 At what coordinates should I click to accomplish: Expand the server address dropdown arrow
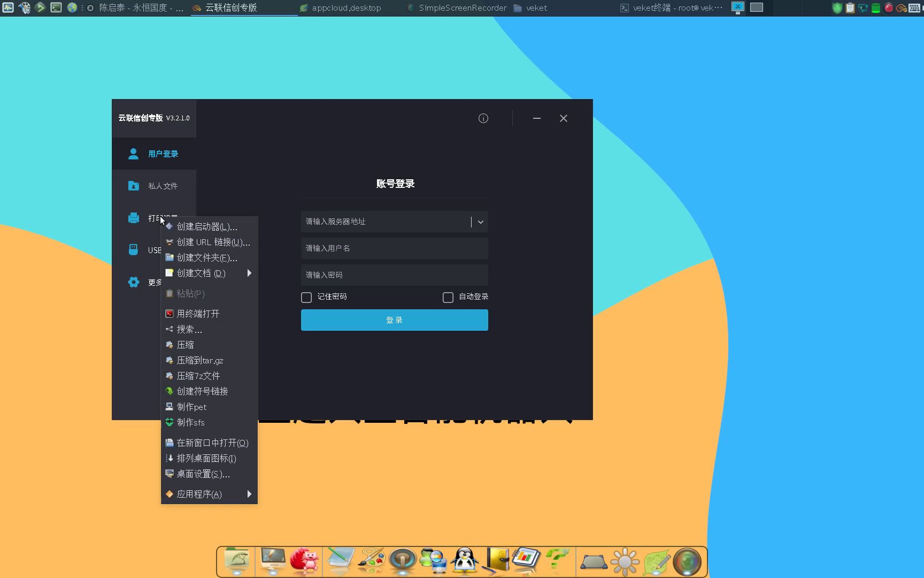480,222
